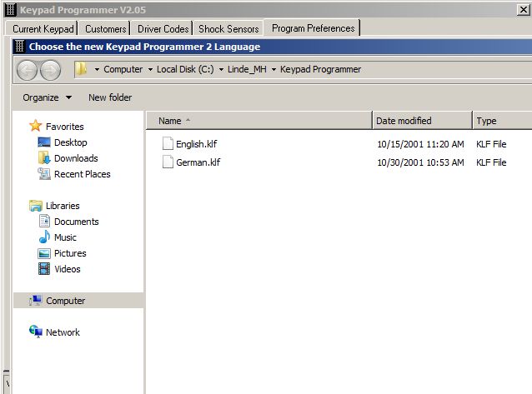532x394 pixels.
Task: Open the Current Keypad tab
Action: point(43,29)
